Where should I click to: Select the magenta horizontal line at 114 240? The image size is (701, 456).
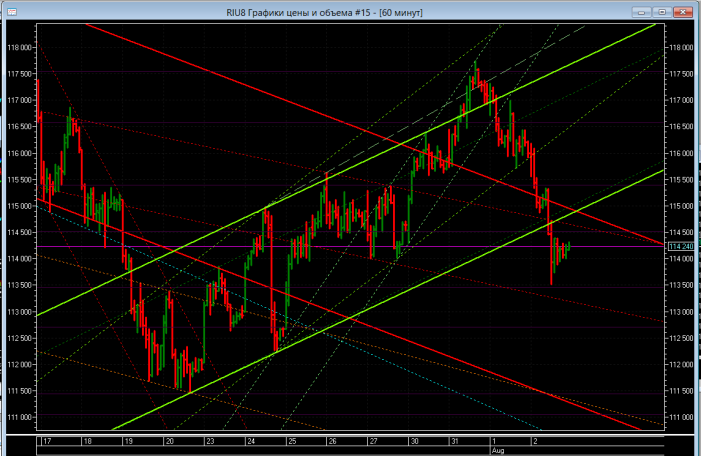point(349,246)
